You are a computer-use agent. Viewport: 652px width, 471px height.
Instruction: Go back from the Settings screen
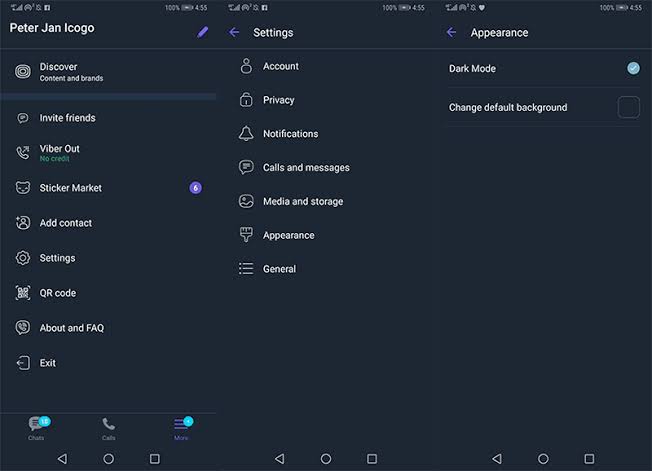coord(234,32)
